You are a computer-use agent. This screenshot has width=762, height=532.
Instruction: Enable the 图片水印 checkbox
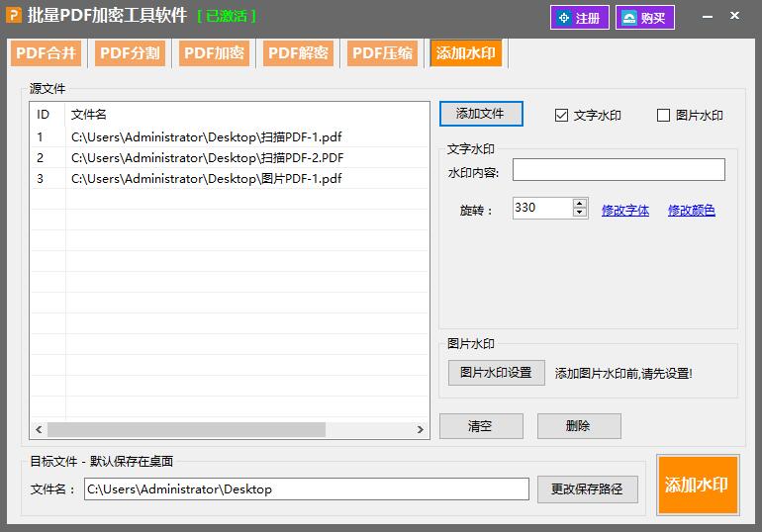click(x=663, y=115)
